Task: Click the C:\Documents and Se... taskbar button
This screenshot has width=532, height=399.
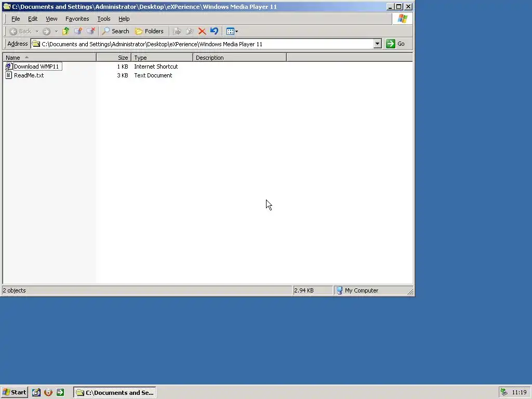Action: tap(115, 393)
